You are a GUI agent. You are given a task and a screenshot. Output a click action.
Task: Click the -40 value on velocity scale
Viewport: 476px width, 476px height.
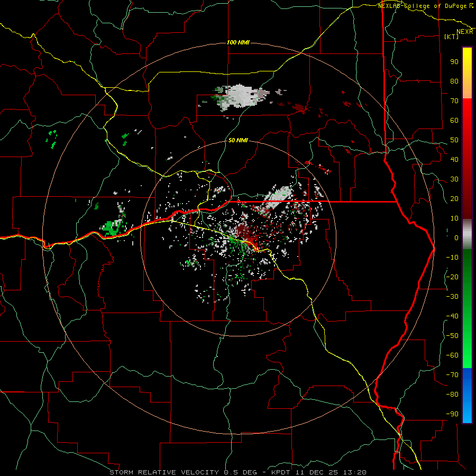click(452, 316)
